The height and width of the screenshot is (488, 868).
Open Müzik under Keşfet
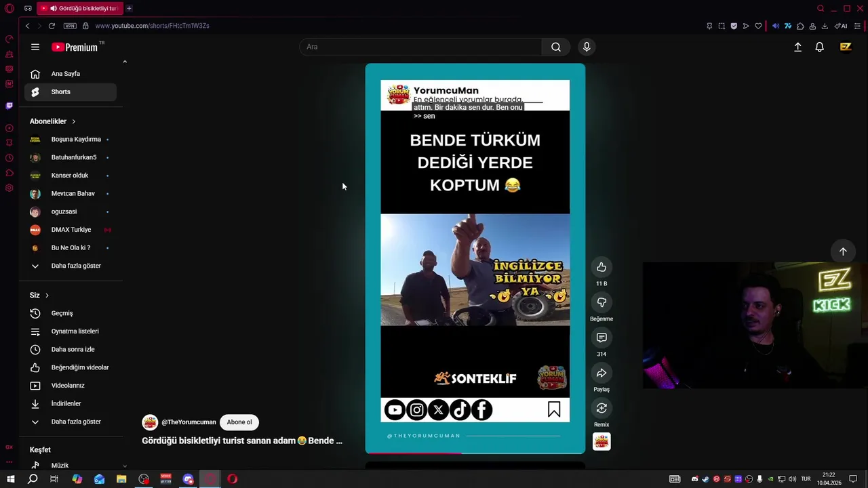pos(71,465)
